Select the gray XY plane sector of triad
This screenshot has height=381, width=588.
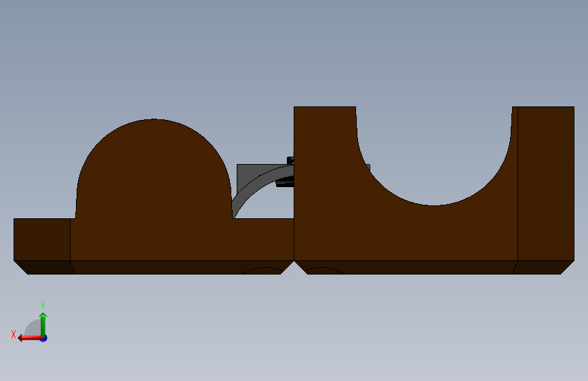pyautogui.click(x=33, y=328)
